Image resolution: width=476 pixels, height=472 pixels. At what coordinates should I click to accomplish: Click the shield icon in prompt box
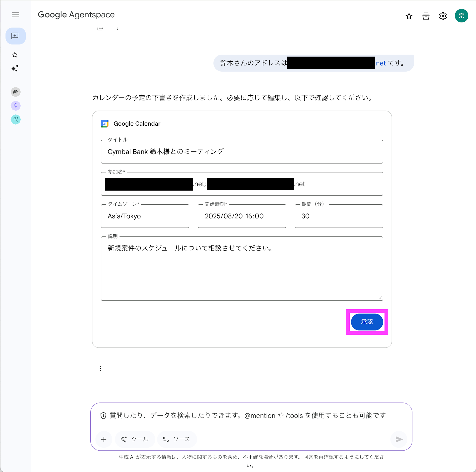coord(103,416)
